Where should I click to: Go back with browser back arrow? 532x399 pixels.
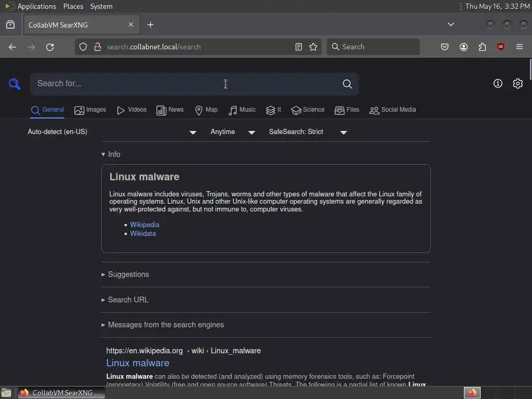click(x=12, y=47)
